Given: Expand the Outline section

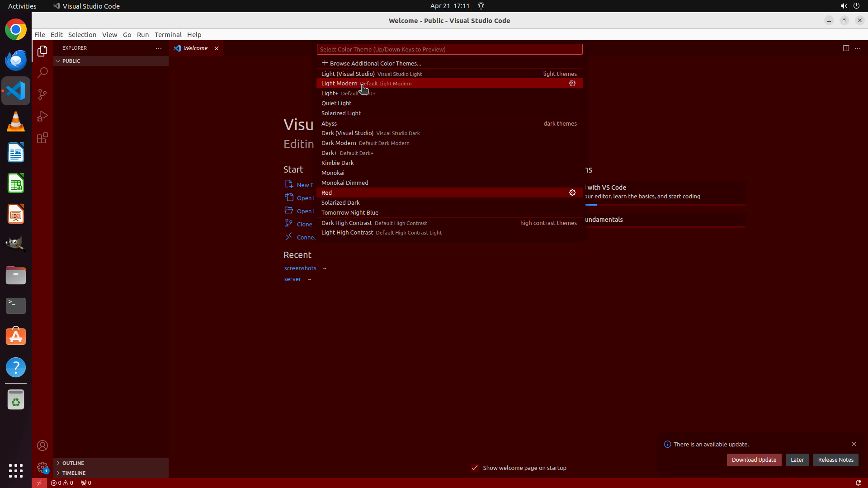Looking at the screenshot, I should pos(73,463).
